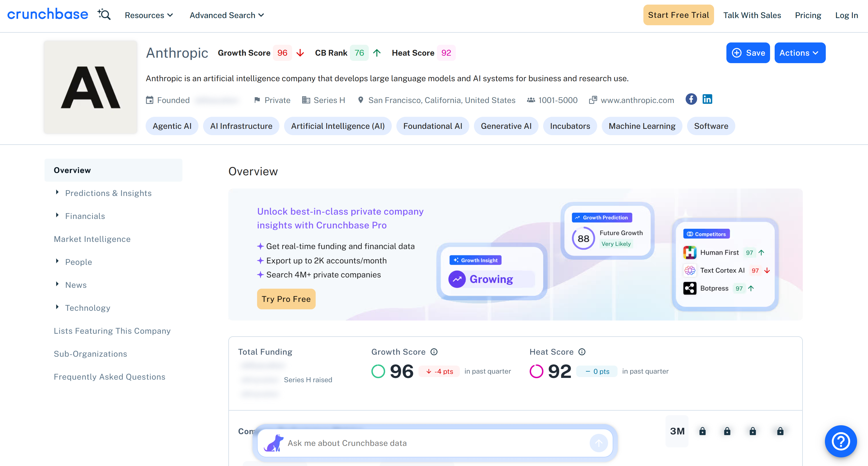Click the Growth Score down arrow in header
868x466 pixels.
[300, 53]
